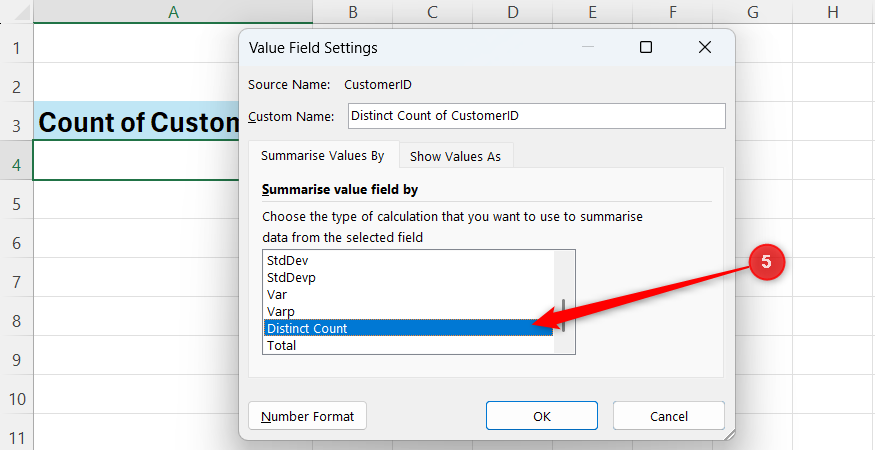Select column F header

click(672, 12)
